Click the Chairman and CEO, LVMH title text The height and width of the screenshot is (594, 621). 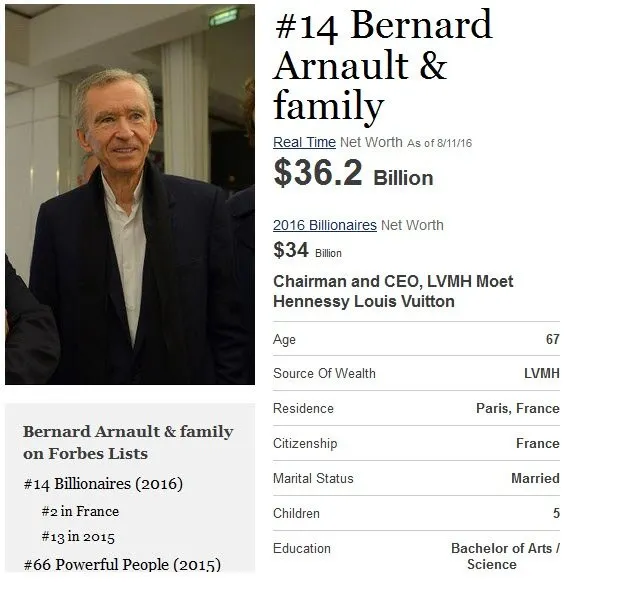(393, 291)
